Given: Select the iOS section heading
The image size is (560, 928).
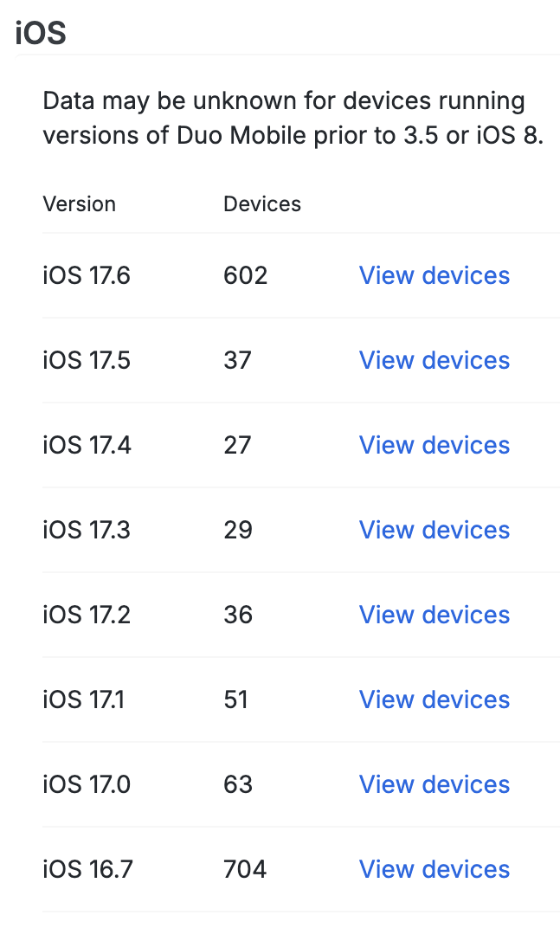Looking at the screenshot, I should 39,32.
